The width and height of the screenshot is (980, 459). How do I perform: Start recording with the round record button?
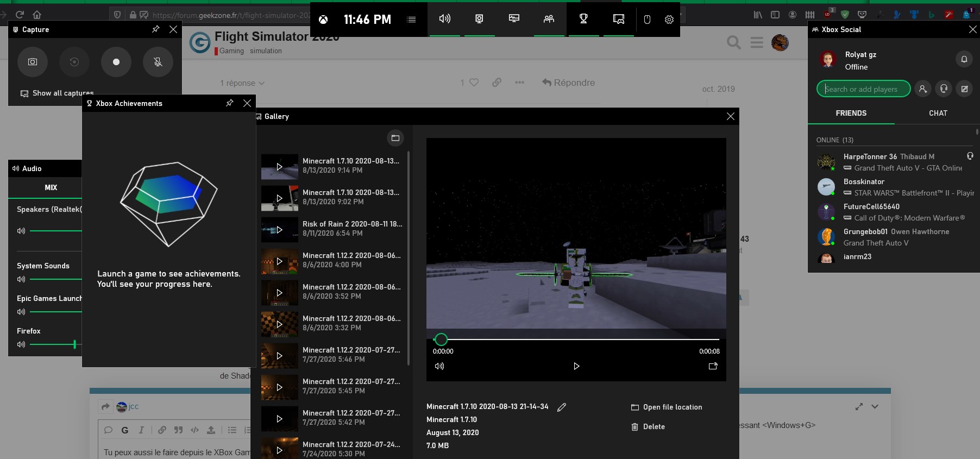[x=116, y=62]
